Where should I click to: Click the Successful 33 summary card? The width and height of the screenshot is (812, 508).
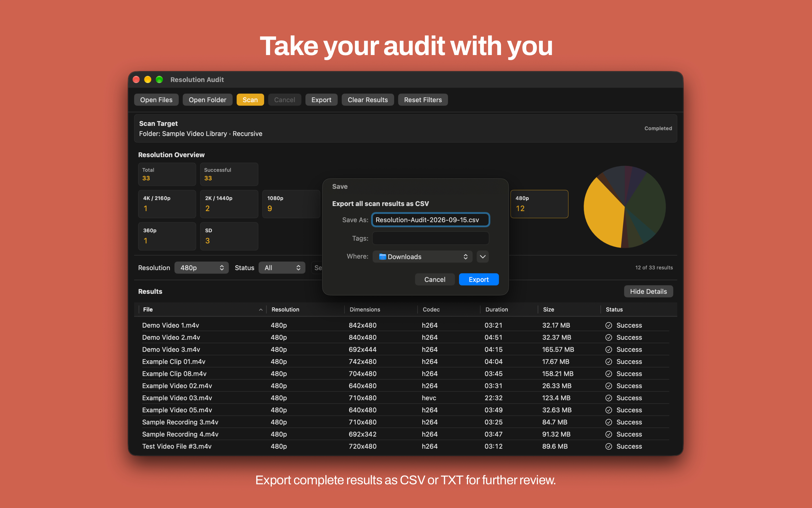point(229,174)
